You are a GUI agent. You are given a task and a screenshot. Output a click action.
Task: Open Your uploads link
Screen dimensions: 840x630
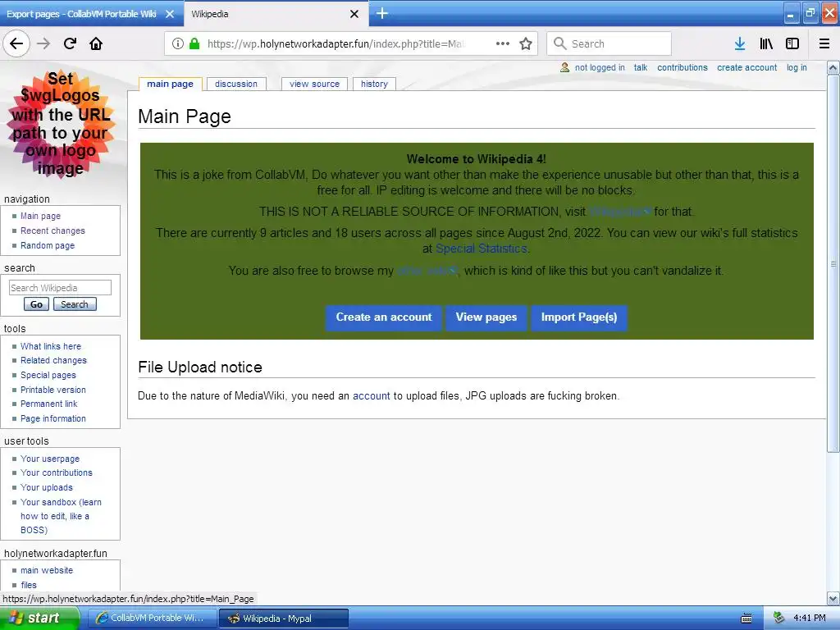(47, 487)
